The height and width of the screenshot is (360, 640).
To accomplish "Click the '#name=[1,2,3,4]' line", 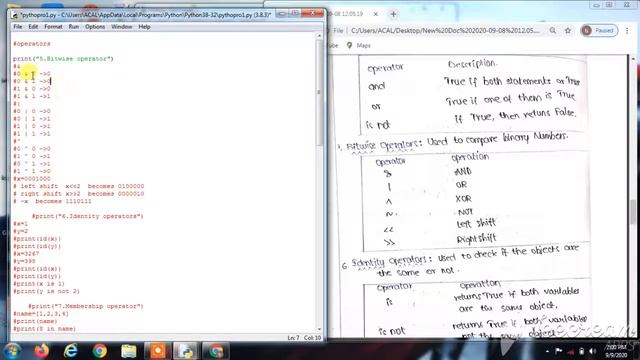I will [41, 314].
